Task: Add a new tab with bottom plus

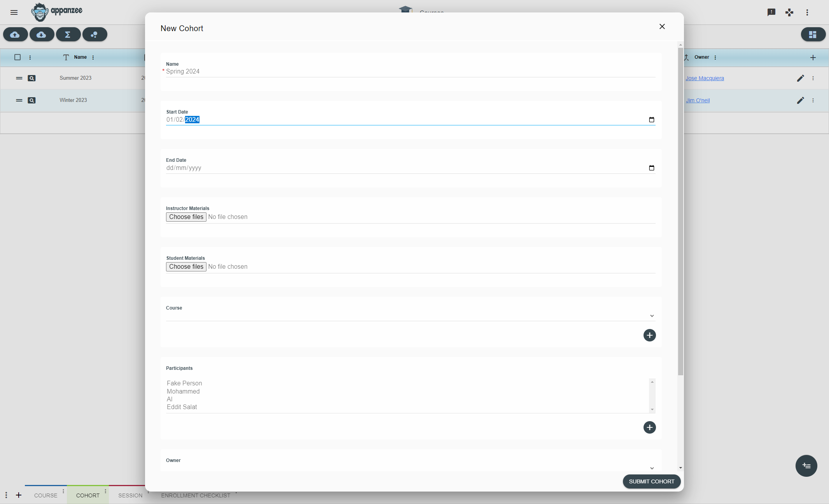Action: coord(19,495)
